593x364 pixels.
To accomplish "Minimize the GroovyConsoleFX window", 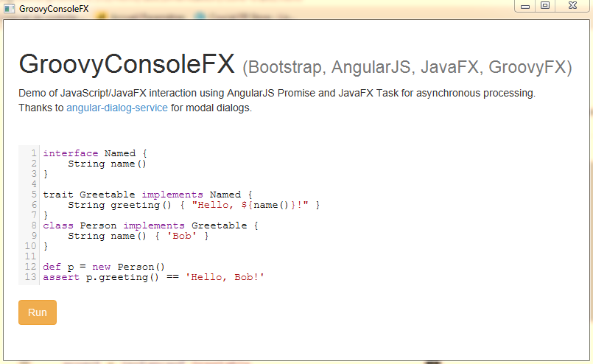I will click(x=525, y=6).
